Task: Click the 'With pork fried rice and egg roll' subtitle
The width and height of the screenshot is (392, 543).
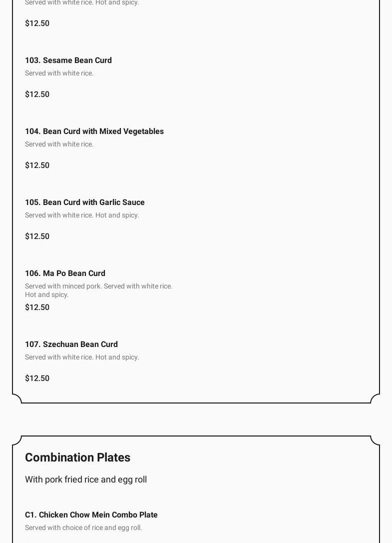Action: tap(86, 479)
